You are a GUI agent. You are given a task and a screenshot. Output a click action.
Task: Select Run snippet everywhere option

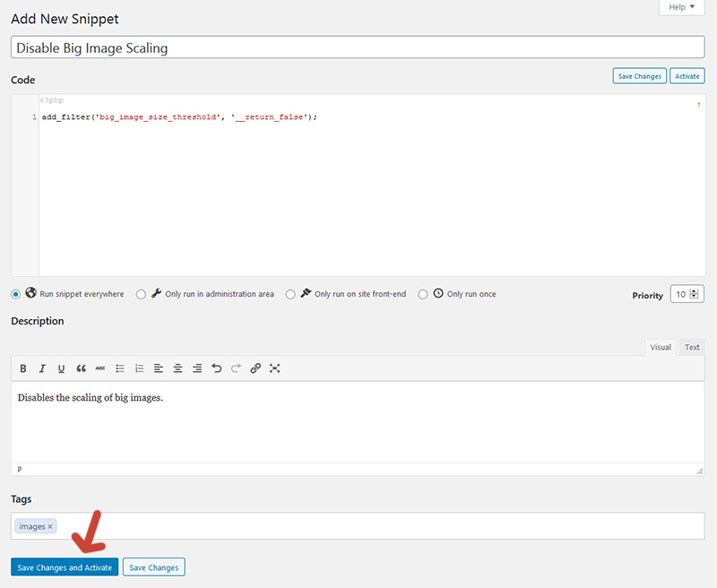click(x=15, y=295)
